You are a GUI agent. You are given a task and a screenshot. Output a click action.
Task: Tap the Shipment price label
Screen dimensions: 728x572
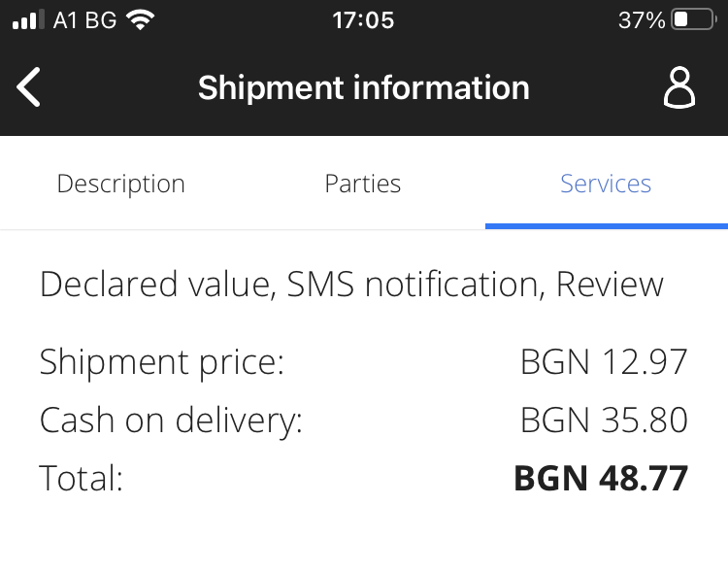[161, 362]
